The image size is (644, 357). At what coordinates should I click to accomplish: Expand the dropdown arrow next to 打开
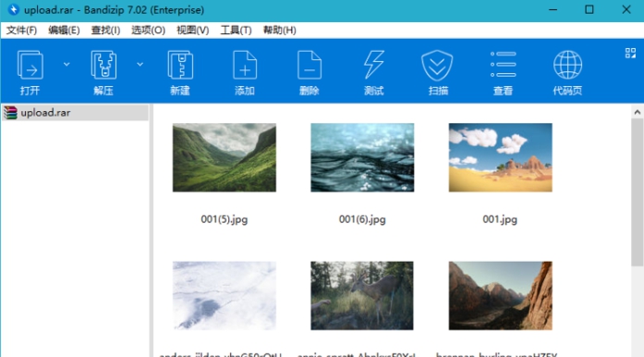coord(67,64)
